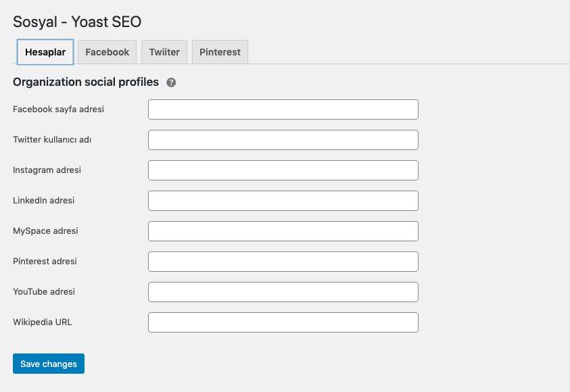Click the help icon beside Organization social profiles
The image size is (570, 392).
pos(172,82)
